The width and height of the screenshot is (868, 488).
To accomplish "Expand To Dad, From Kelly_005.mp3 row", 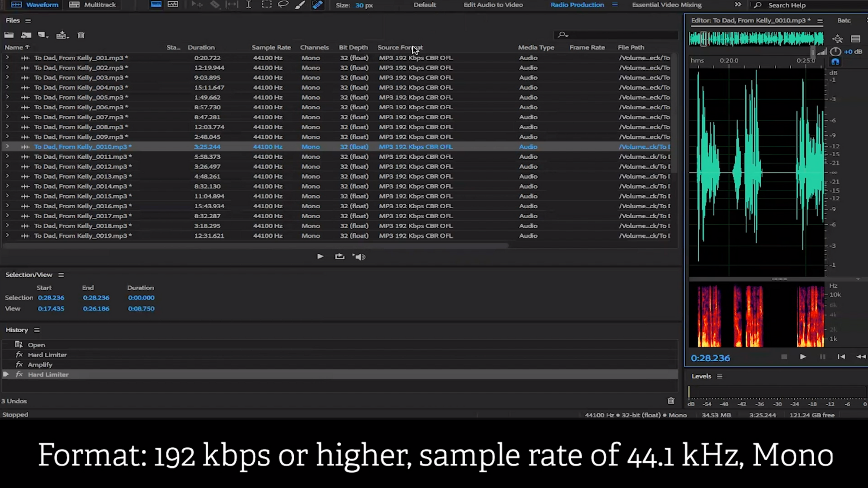I will [7, 97].
